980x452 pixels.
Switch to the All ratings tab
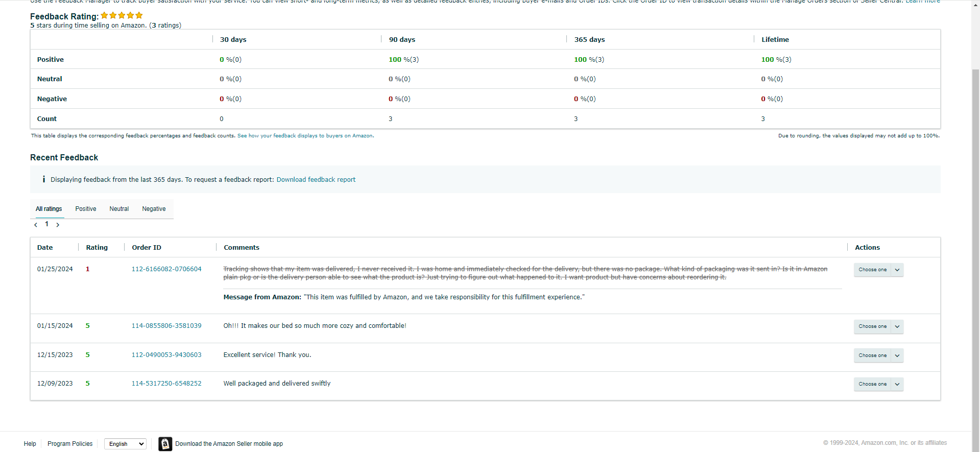coord(49,209)
